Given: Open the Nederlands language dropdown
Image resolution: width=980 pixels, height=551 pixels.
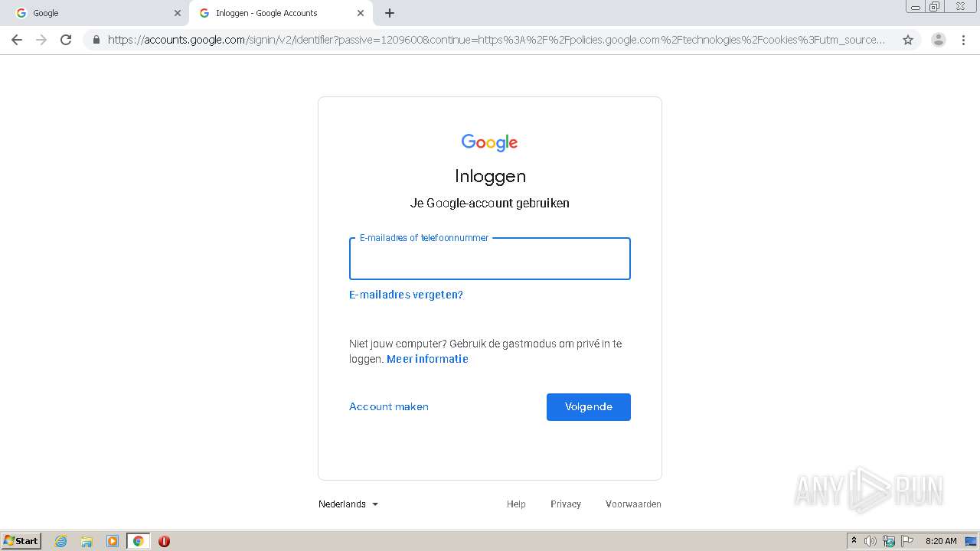Looking at the screenshot, I should pyautogui.click(x=348, y=504).
